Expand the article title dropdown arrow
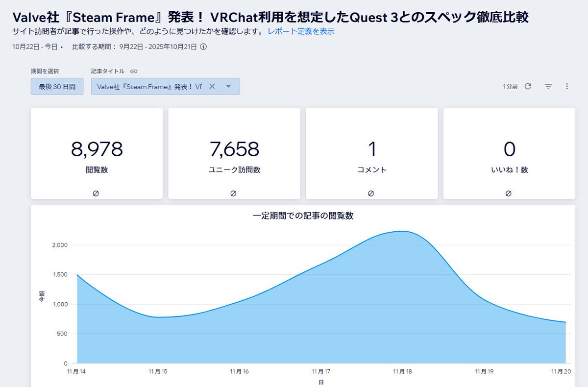The image size is (588, 387). [228, 86]
